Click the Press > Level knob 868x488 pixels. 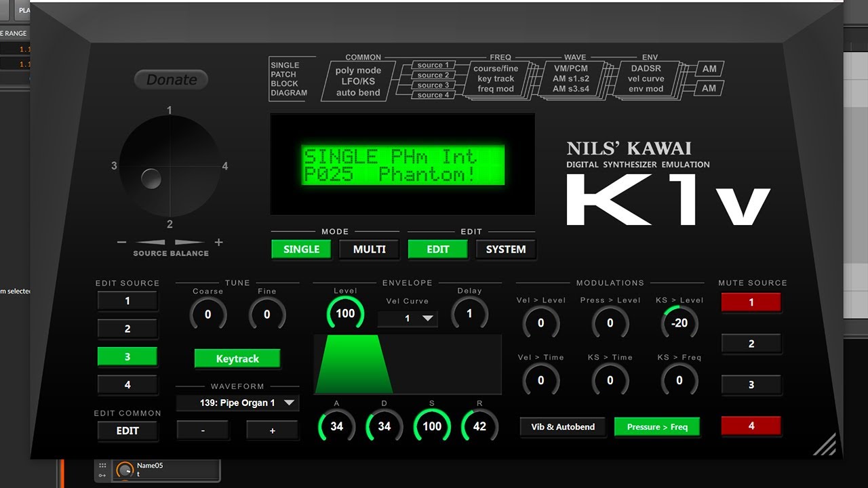click(x=610, y=323)
